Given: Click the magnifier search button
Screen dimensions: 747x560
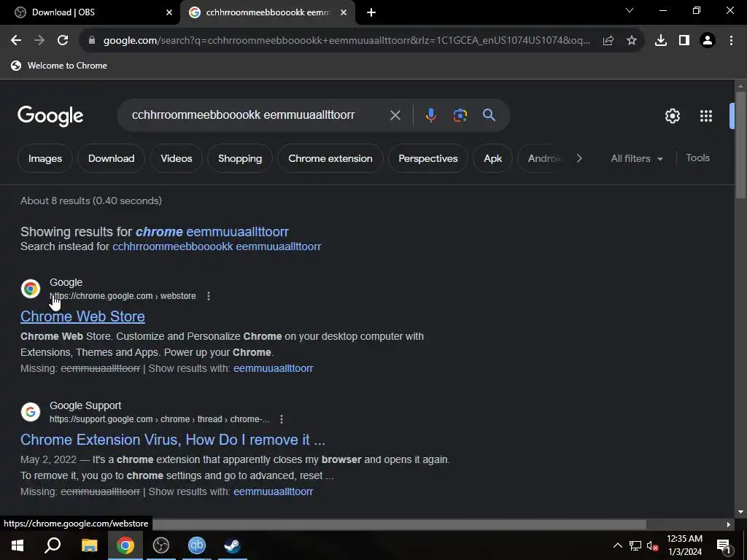Looking at the screenshot, I should pos(489,115).
